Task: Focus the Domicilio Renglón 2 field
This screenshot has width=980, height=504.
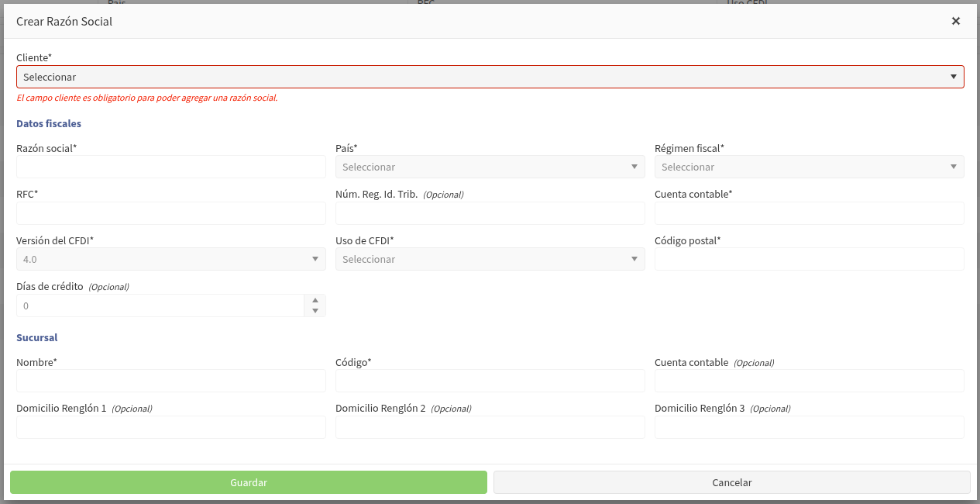Action: click(490, 427)
